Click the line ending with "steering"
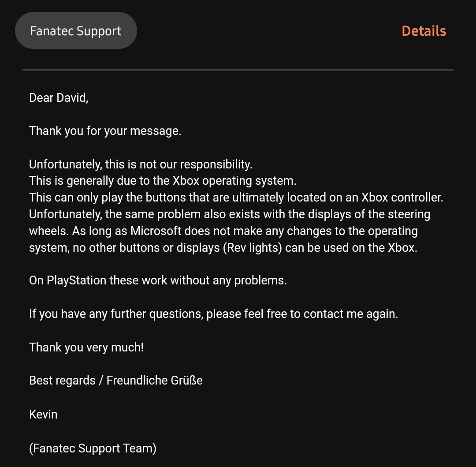Image resolution: width=476 pixels, height=467 pixels. point(230,214)
